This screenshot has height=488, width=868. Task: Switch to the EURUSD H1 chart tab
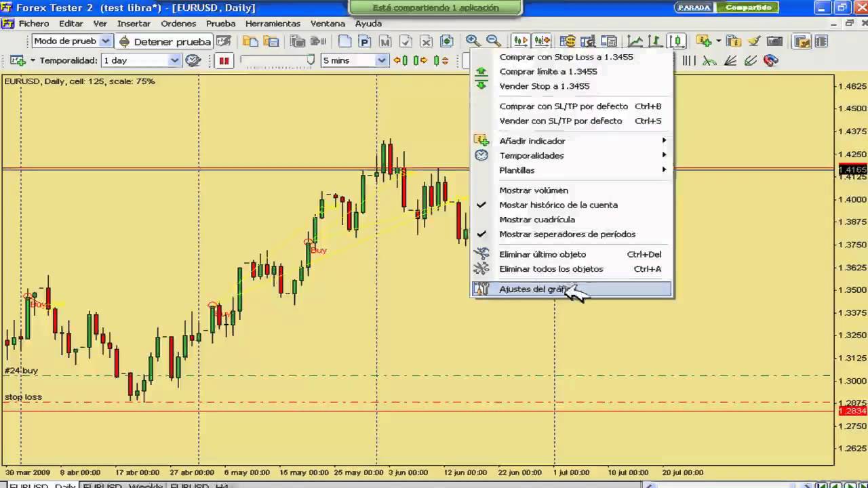point(199,486)
